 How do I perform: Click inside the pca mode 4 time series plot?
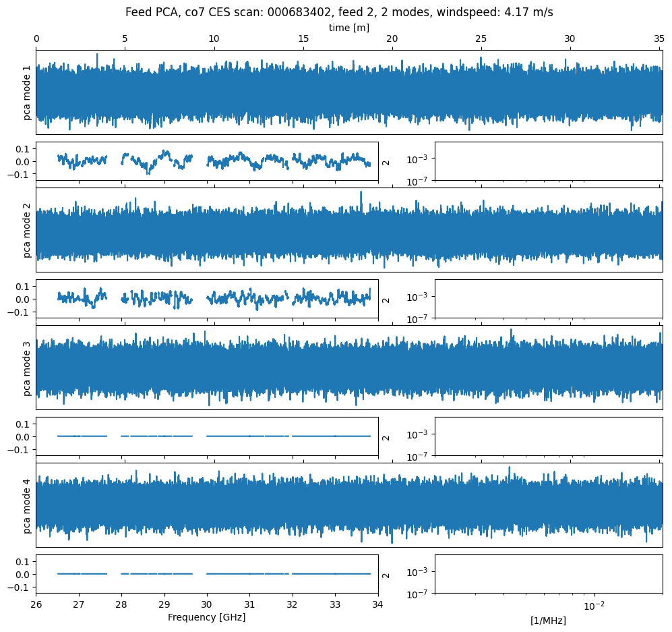coord(348,505)
